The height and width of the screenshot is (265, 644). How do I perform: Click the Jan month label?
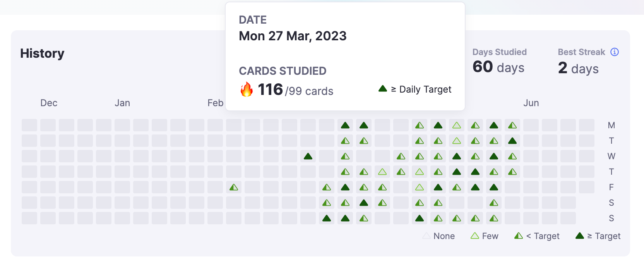pos(122,103)
